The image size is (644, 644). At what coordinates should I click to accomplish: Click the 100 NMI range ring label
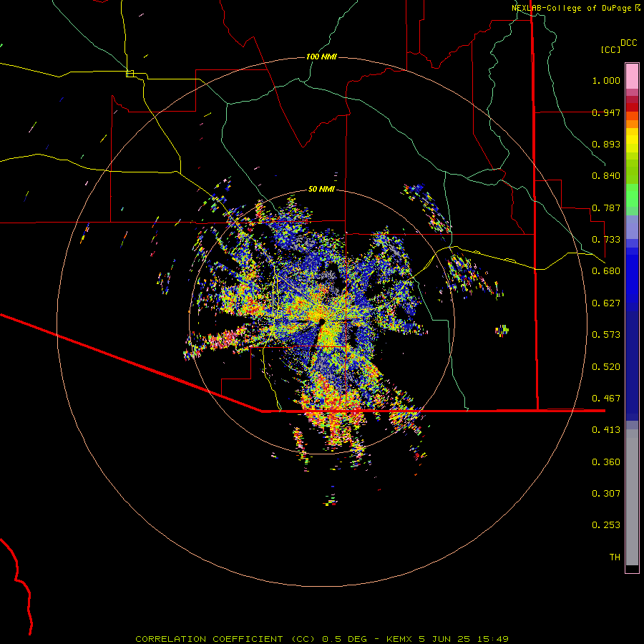pos(321,57)
